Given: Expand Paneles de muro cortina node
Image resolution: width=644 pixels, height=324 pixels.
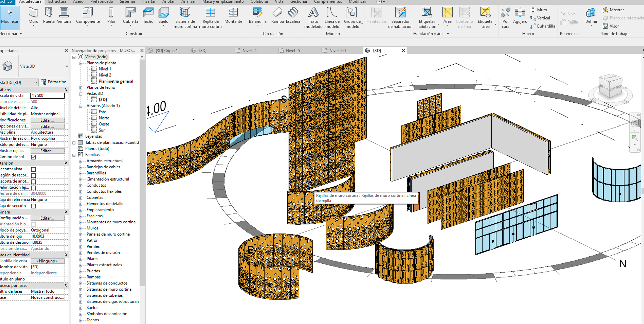Looking at the screenshot, I should pyautogui.click(x=80, y=235).
